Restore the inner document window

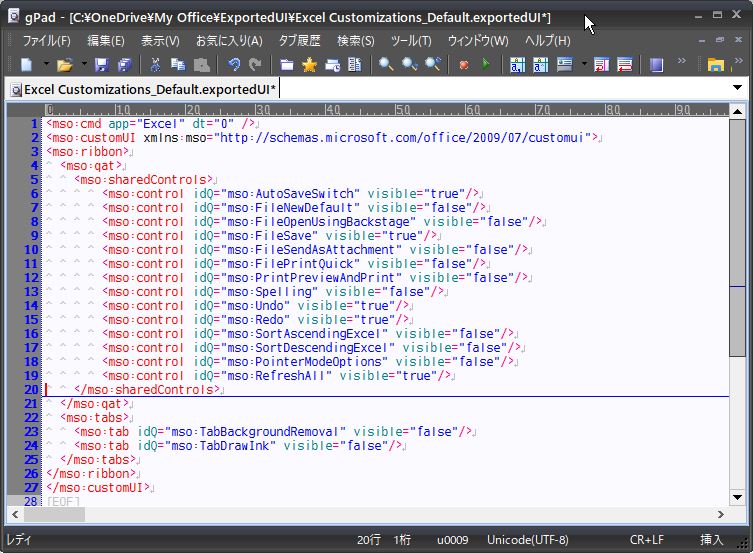point(720,39)
